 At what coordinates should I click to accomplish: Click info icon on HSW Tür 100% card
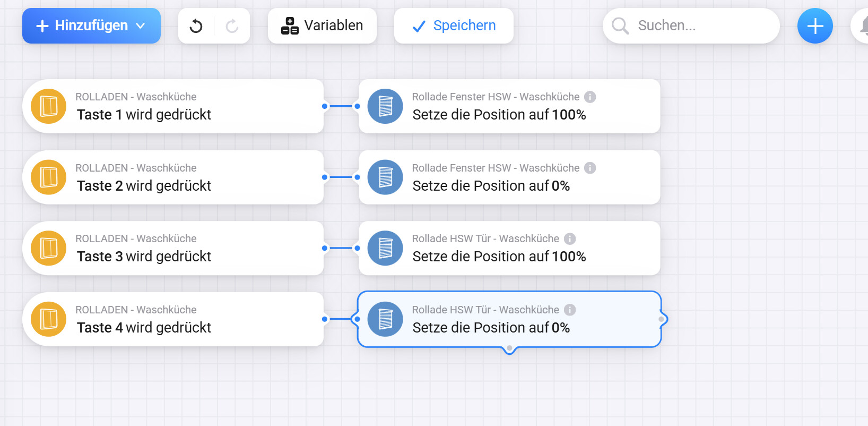[570, 239]
